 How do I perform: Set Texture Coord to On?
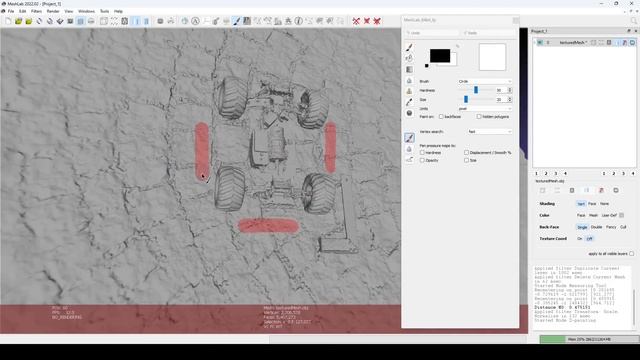(580, 239)
